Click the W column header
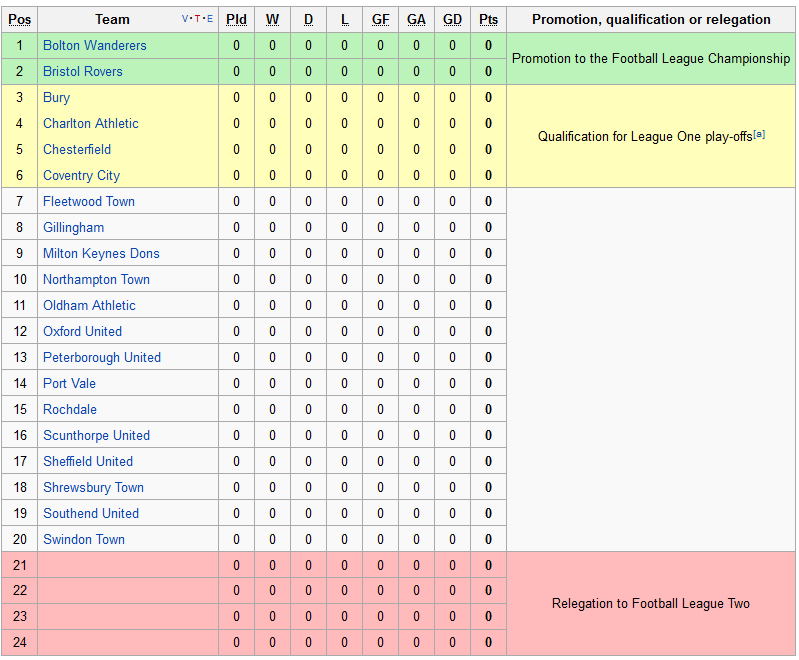799x660 pixels. click(273, 19)
